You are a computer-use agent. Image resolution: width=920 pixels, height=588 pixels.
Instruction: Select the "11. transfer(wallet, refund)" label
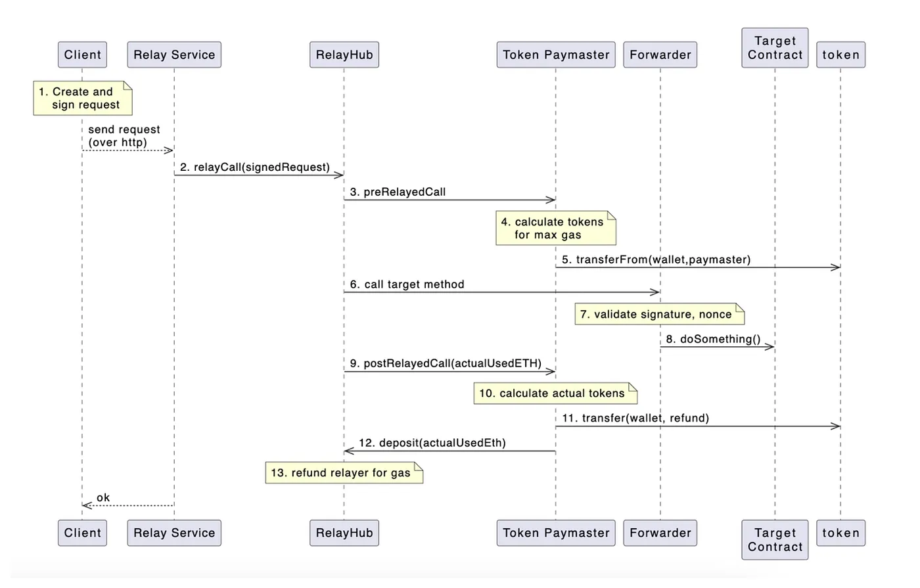pyautogui.click(x=635, y=418)
